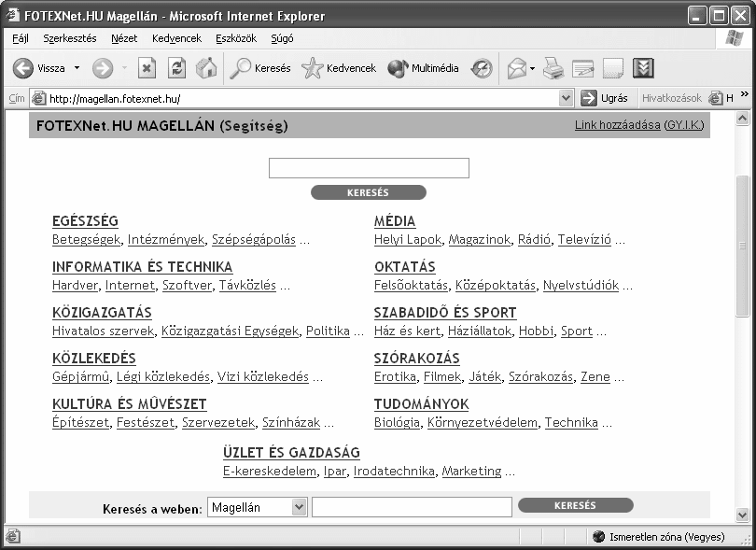Click the Betegségek subcategory link

click(x=86, y=239)
